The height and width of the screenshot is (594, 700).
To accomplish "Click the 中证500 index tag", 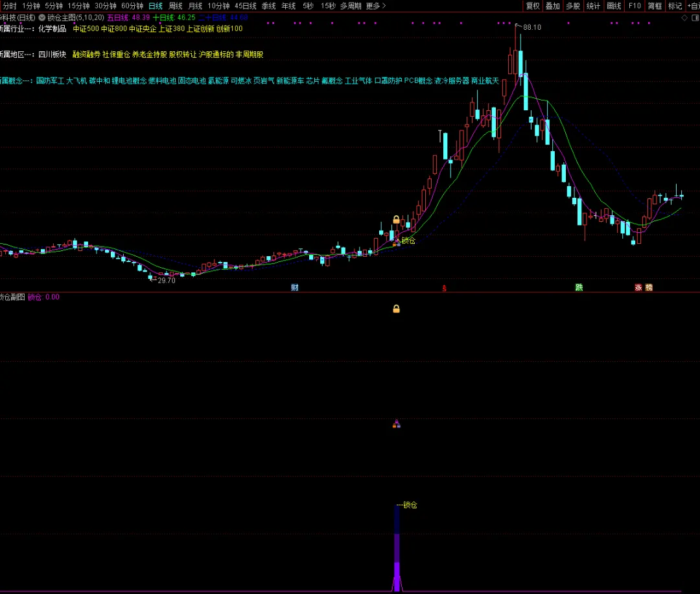I will [86, 29].
